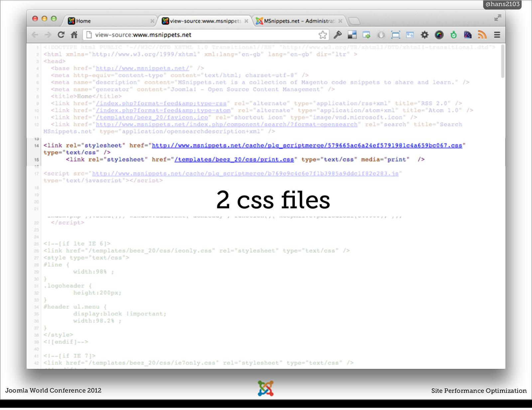Viewport: 532px width, 410px height.
Task: Click the '<!--[if IE 7]>' comment line
Action: (x=69, y=356)
